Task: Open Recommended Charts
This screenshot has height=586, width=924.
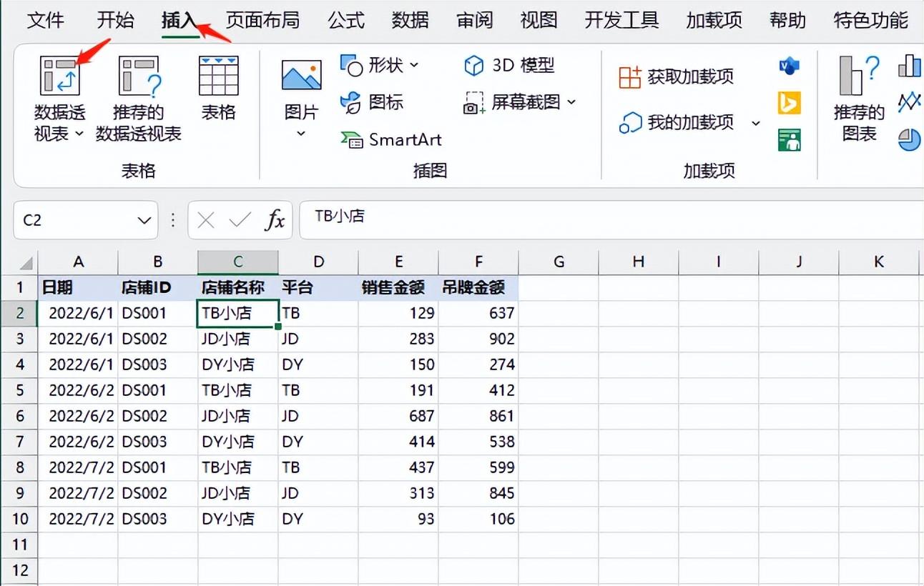Action: tap(859, 77)
